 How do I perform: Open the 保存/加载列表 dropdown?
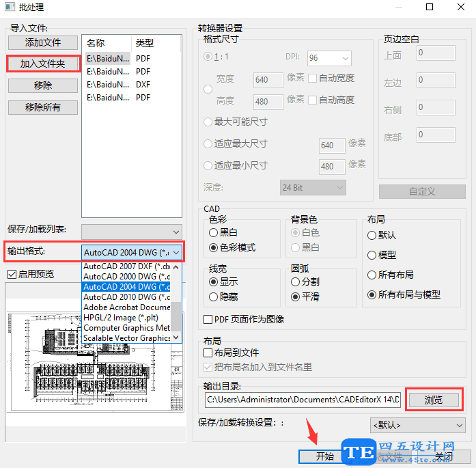click(131, 232)
